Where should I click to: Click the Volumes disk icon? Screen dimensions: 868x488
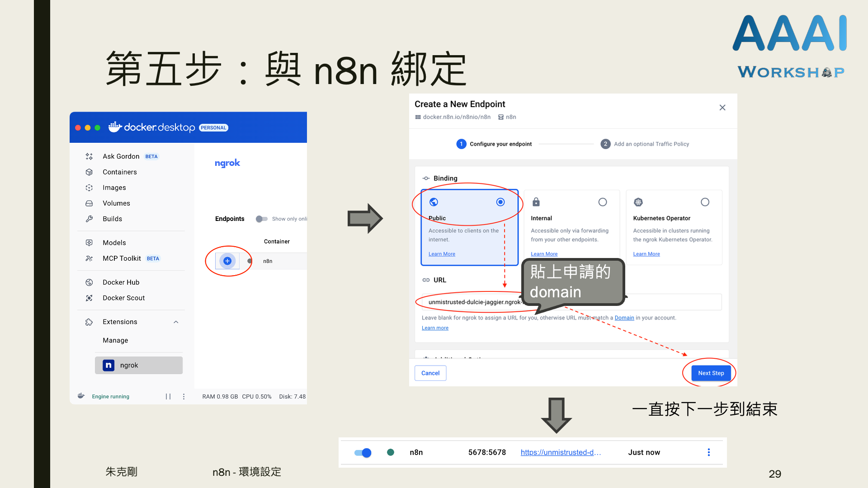(x=89, y=203)
